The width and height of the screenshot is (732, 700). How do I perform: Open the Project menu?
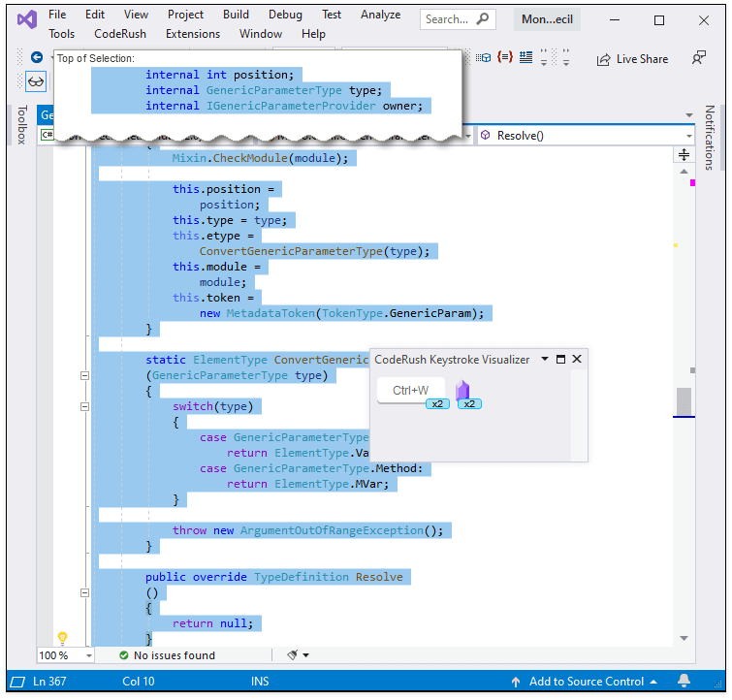pyautogui.click(x=185, y=15)
